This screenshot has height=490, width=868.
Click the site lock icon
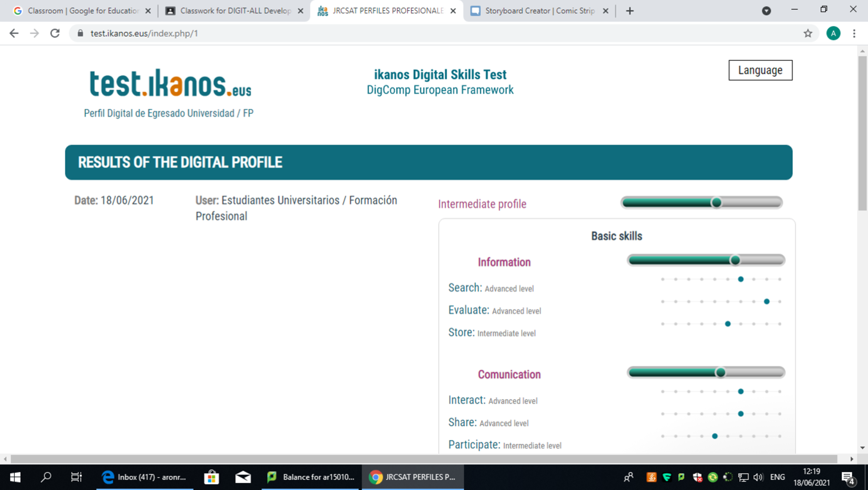(80, 33)
